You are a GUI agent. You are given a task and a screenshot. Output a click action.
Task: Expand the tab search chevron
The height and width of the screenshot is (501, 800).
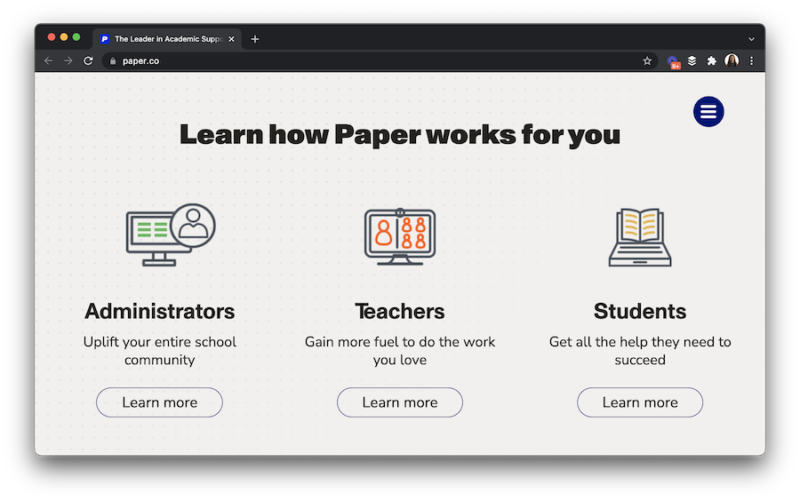[751, 39]
